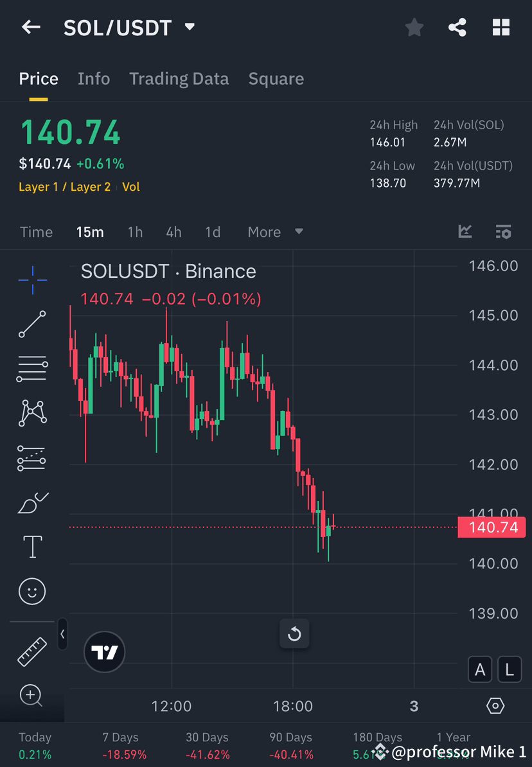Toggle auto scale with the A button
Viewport: 532px width, 767px height.
pos(480,669)
